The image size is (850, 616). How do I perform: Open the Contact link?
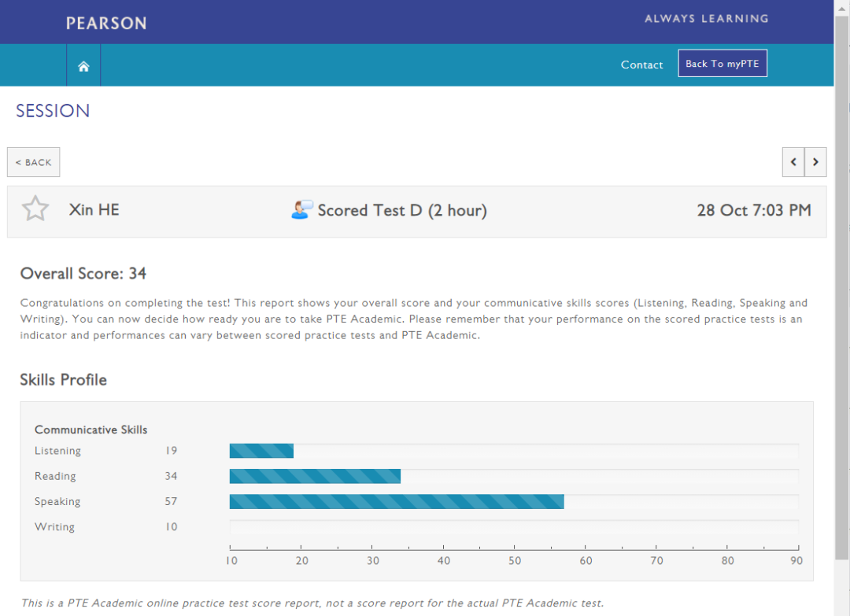pos(642,65)
